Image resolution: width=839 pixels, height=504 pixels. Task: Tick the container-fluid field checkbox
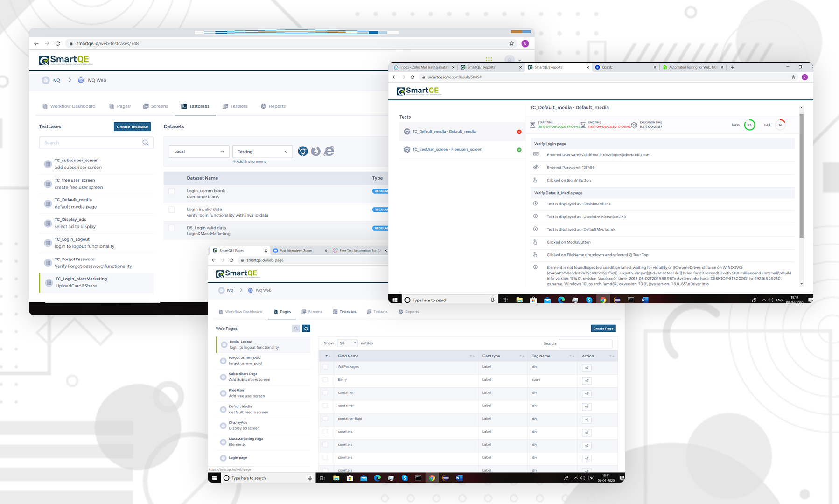tap(325, 419)
